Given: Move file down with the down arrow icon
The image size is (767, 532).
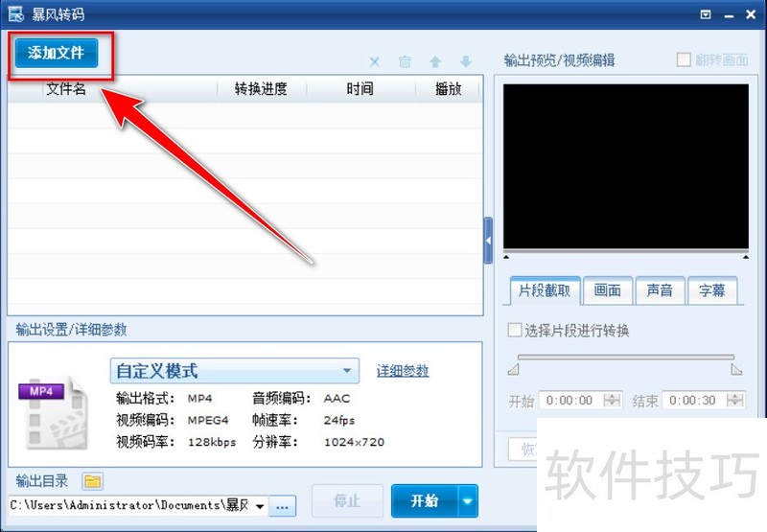Looking at the screenshot, I should pos(466,61).
